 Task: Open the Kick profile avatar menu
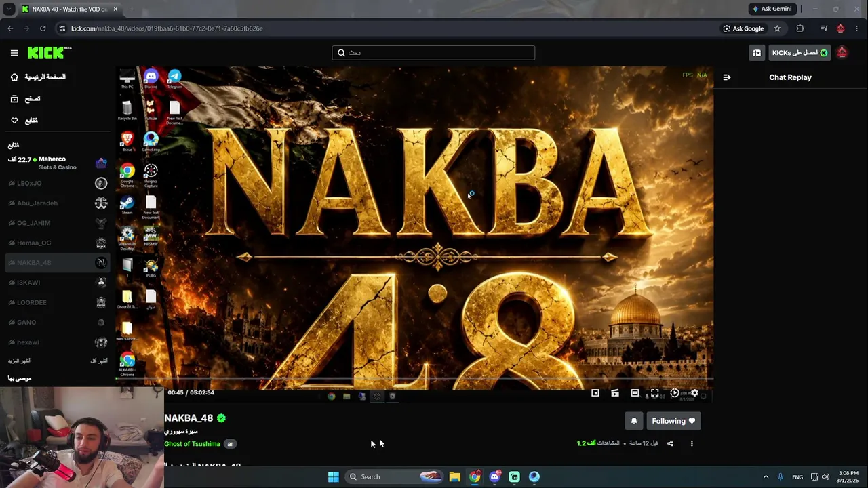[x=842, y=53]
